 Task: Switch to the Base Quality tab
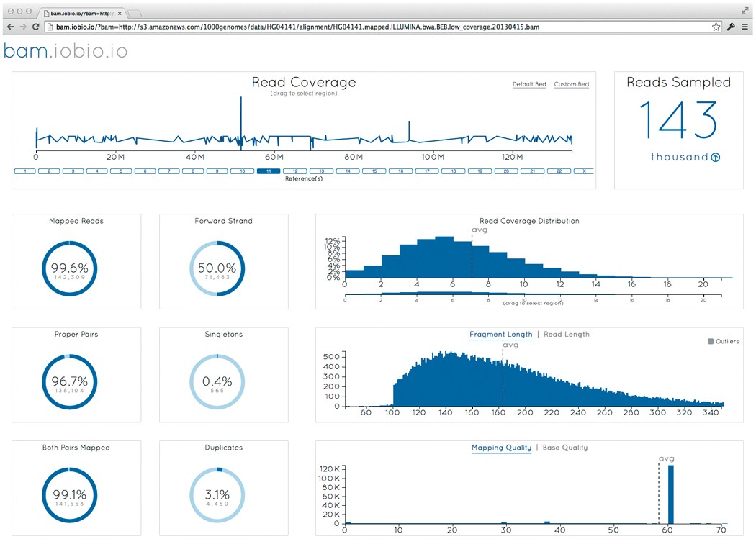click(564, 448)
